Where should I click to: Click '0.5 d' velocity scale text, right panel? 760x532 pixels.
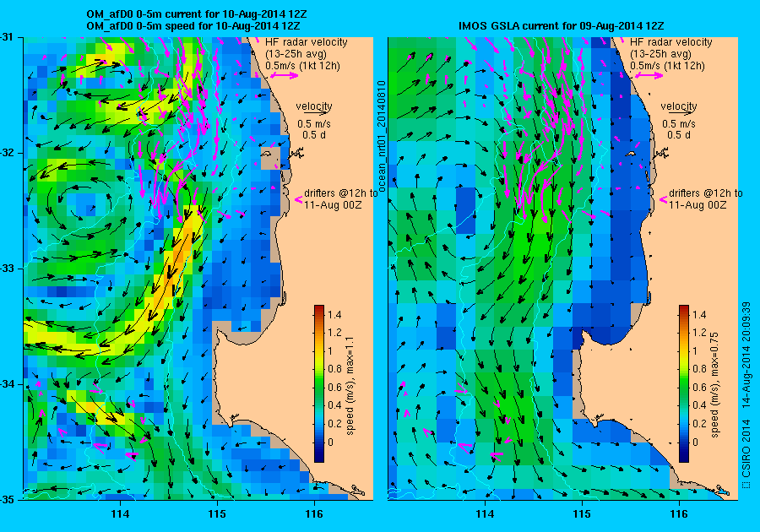tap(679, 135)
